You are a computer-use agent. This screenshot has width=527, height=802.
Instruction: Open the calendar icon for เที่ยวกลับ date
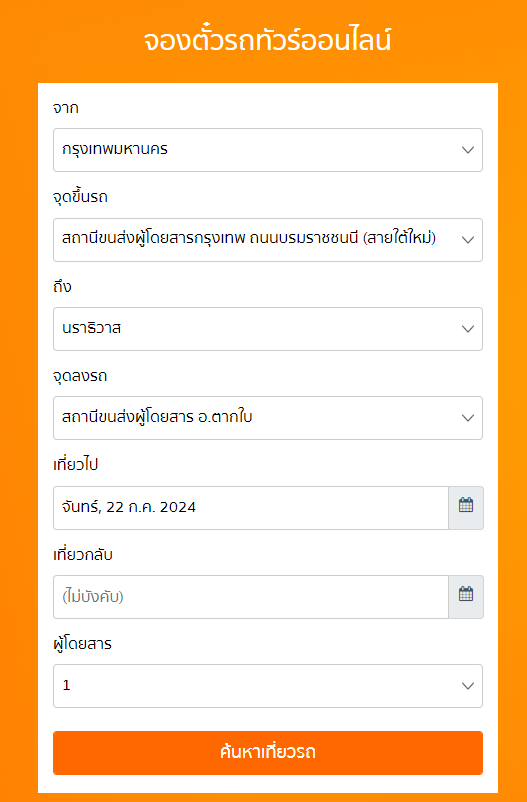(466, 596)
